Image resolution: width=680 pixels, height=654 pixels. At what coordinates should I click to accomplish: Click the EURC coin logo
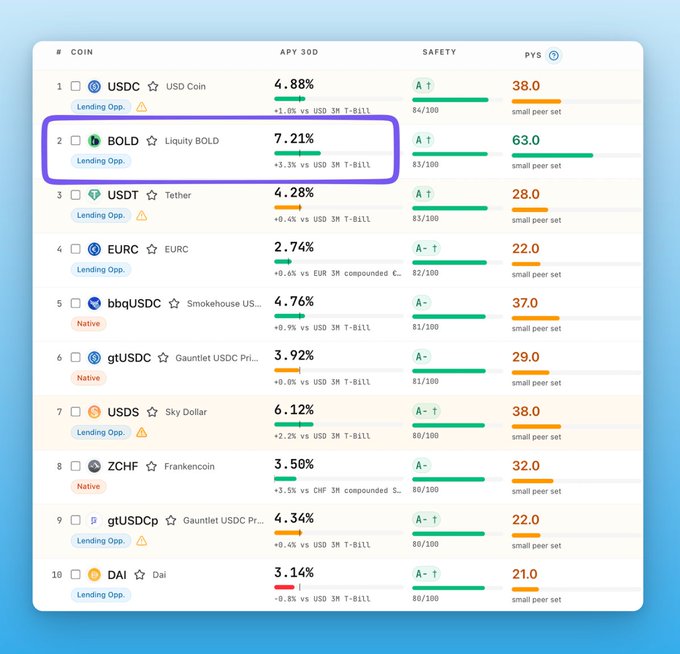(x=94, y=249)
